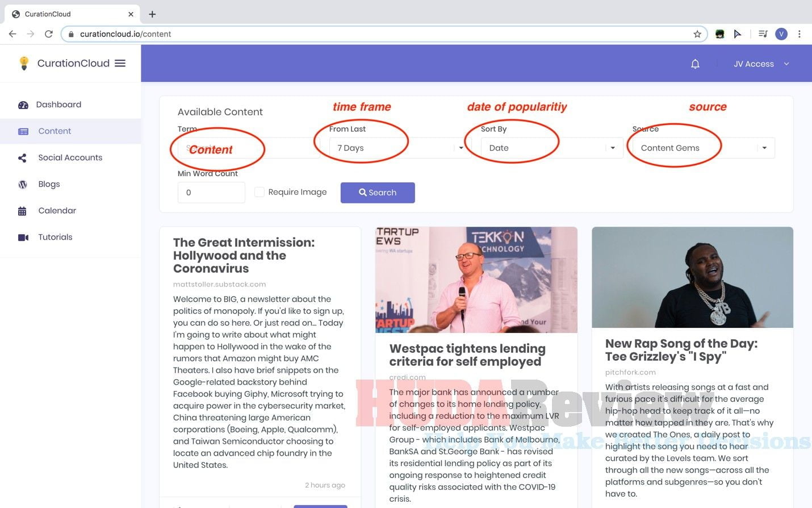812x508 pixels.
Task: Open the Source Content Gems dropdown
Action: click(704, 148)
